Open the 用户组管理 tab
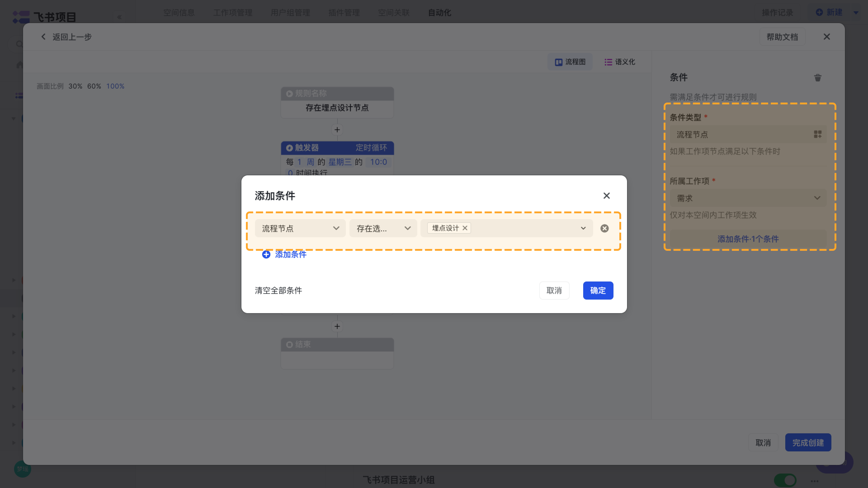This screenshot has height=488, width=868. tap(290, 12)
